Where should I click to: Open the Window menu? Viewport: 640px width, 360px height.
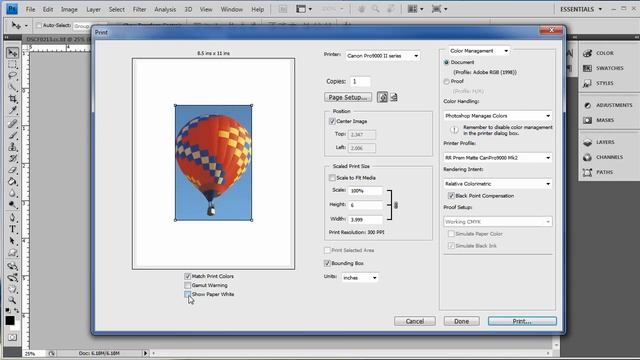pyautogui.click(x=231, y=9)
